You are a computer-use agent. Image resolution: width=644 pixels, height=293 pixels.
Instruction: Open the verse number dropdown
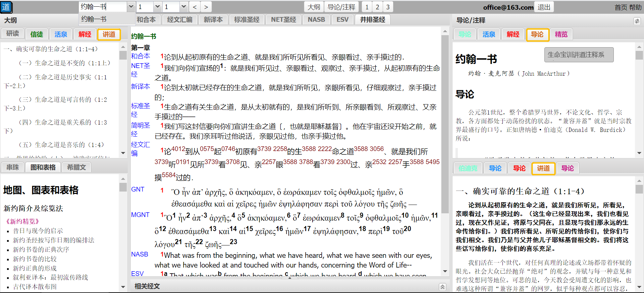click(183, 7)
